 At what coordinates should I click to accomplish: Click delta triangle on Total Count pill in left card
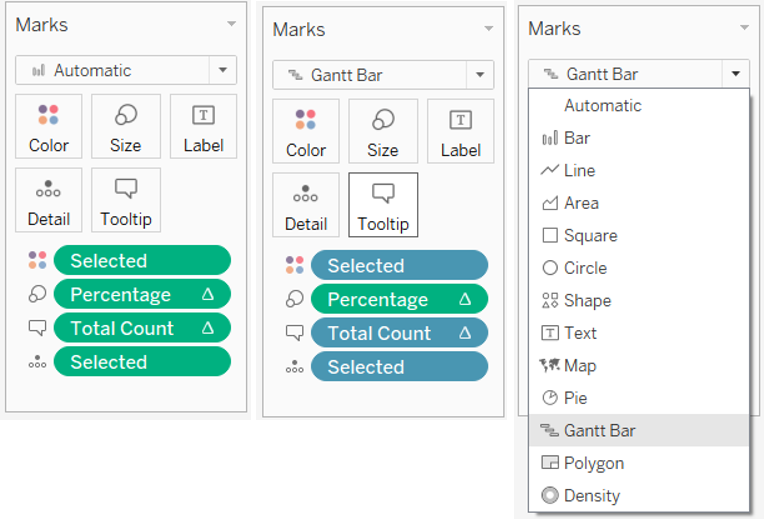coord(208,327)
